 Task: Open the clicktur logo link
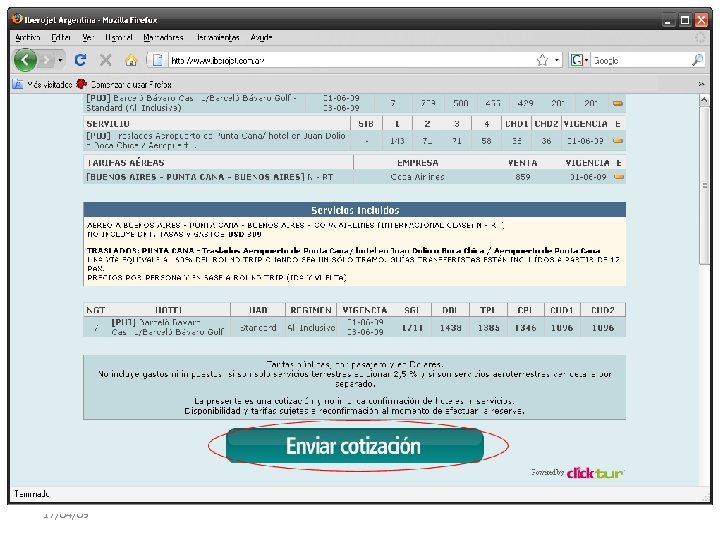[595, 472]
